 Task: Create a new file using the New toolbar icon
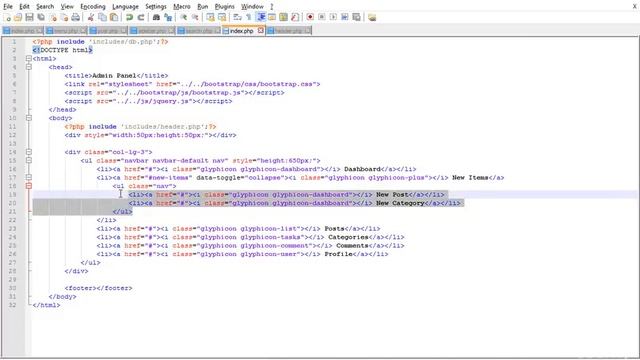pyautogui.click(x=7, y=17)
